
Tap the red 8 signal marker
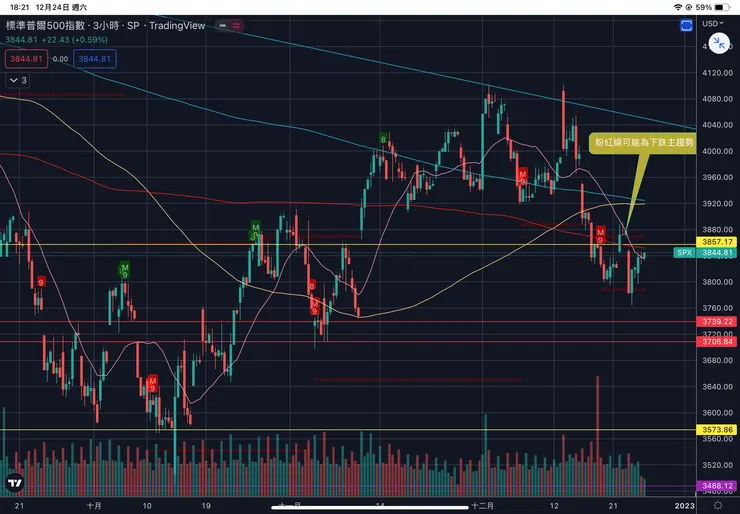[311, 286]
